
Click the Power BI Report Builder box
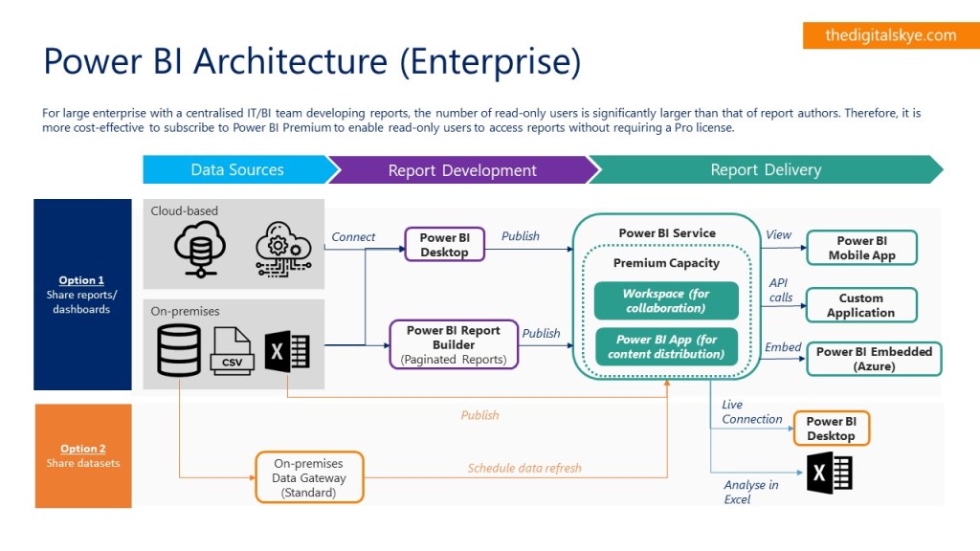pyautogui.click(x=453, y=344)
